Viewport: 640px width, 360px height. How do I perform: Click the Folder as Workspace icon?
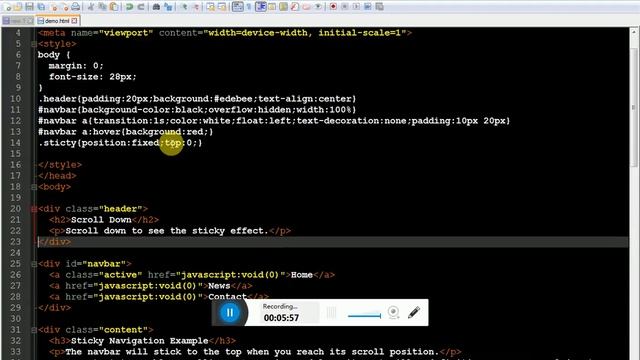coord(306,7)
